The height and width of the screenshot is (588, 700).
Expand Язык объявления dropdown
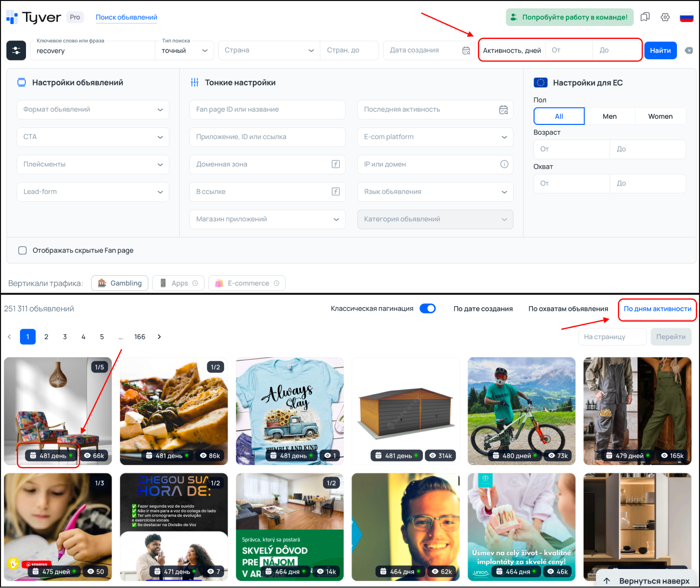point(435,192)
